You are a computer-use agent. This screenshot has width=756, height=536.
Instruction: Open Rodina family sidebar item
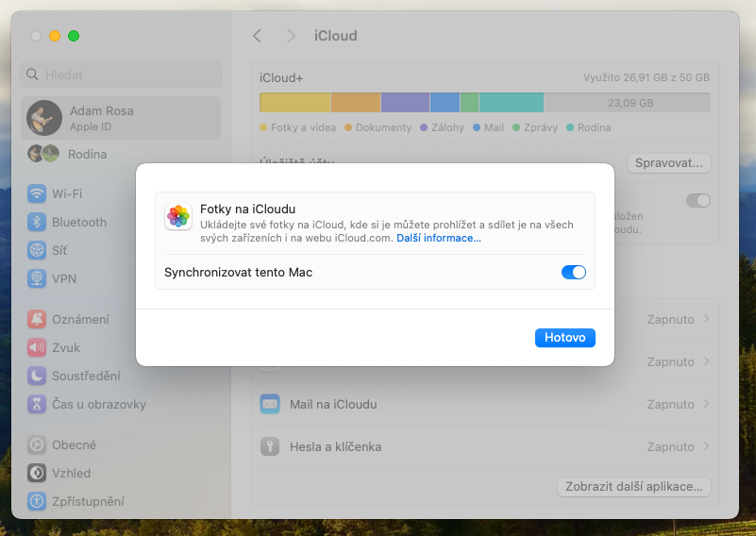(87, 154)
